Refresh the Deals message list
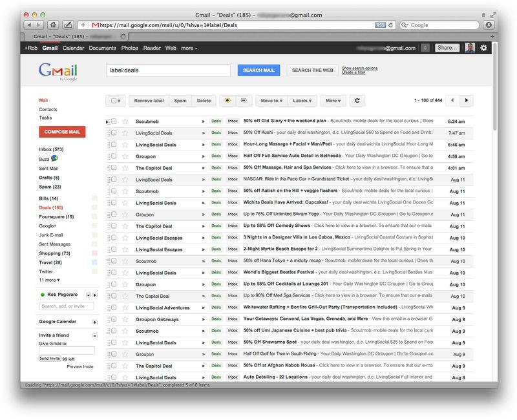The width and height of the screenshot is (517, 420). (x=357, y=101)
